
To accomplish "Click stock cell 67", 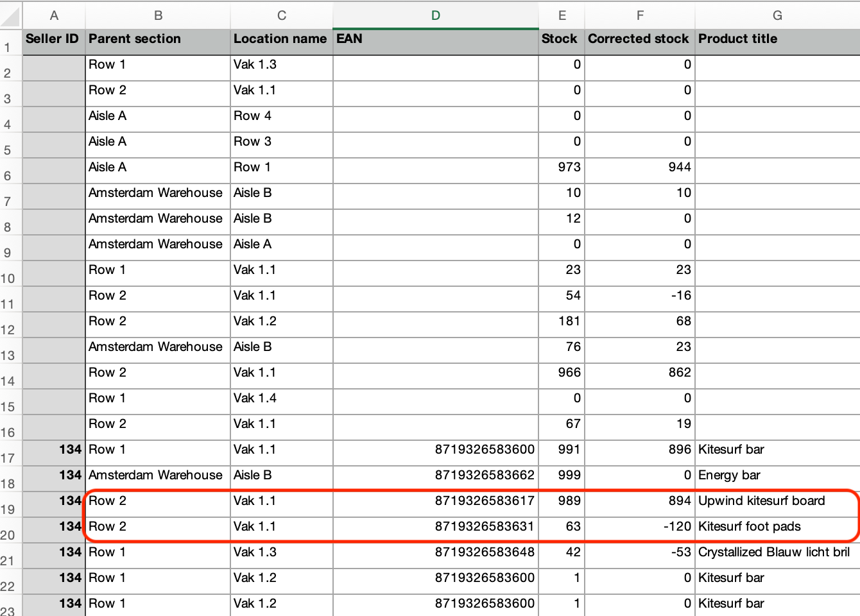I will point(562,427).
